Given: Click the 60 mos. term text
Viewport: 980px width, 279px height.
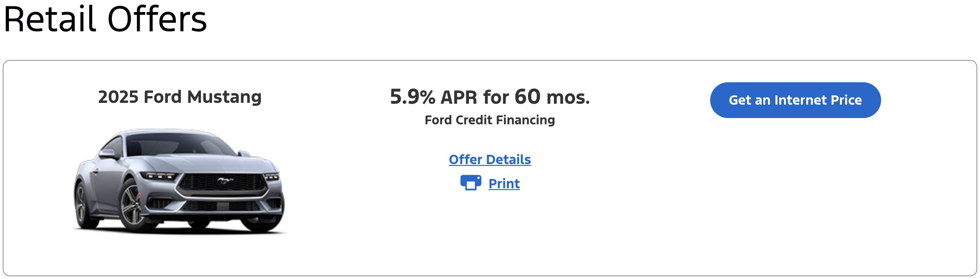Looking at the screenshot, I should pos(552,97).
